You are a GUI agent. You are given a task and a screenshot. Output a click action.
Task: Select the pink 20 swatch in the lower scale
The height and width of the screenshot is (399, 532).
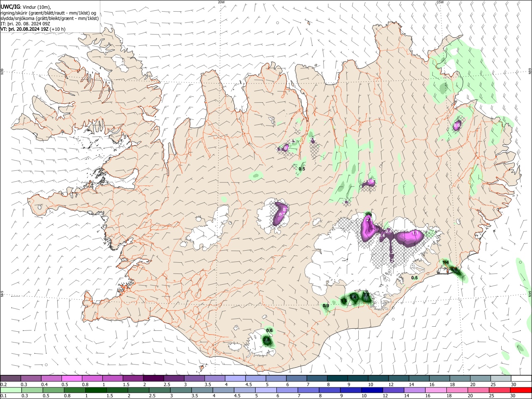(x=478, y=390)
